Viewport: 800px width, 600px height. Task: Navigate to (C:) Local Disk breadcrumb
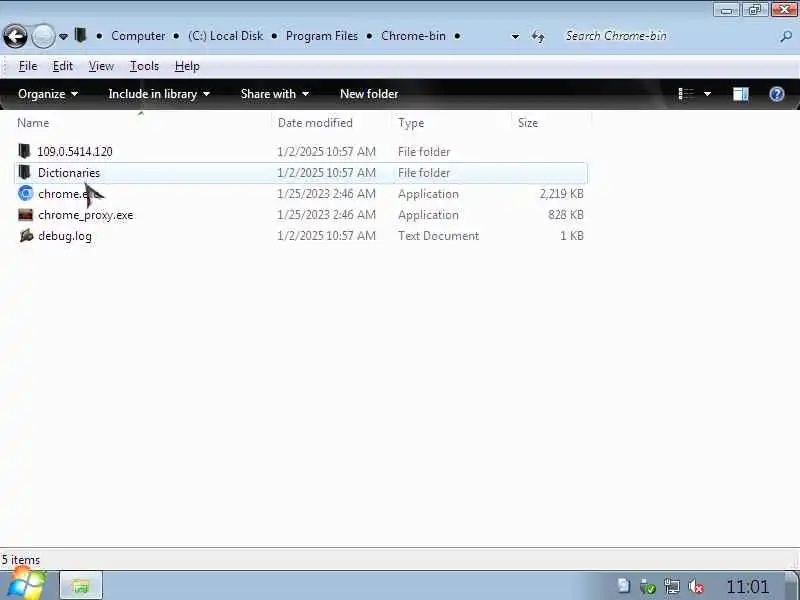pyautogui.click(x=226, y=36)
